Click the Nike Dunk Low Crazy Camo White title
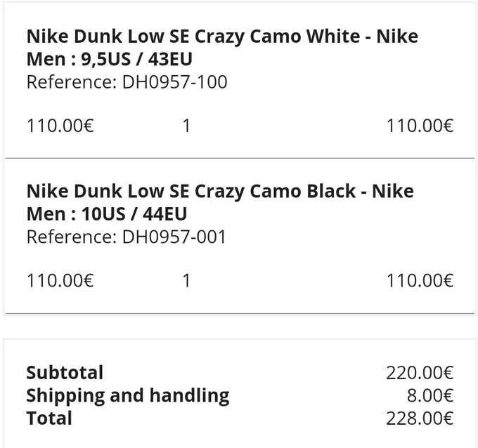Screen dimensions: 478x448 tap(222, 37)
